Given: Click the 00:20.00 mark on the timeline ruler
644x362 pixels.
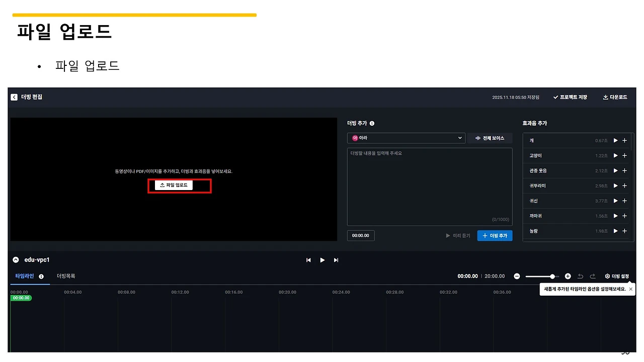Looking at the screenshot, I should 287,292.
